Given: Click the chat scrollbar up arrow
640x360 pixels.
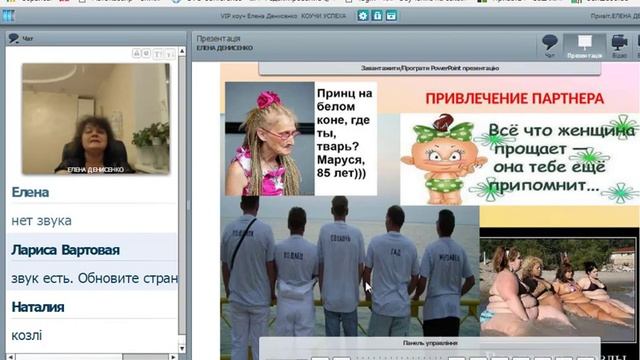Looking at the screenshot, I should pos(182,51).
